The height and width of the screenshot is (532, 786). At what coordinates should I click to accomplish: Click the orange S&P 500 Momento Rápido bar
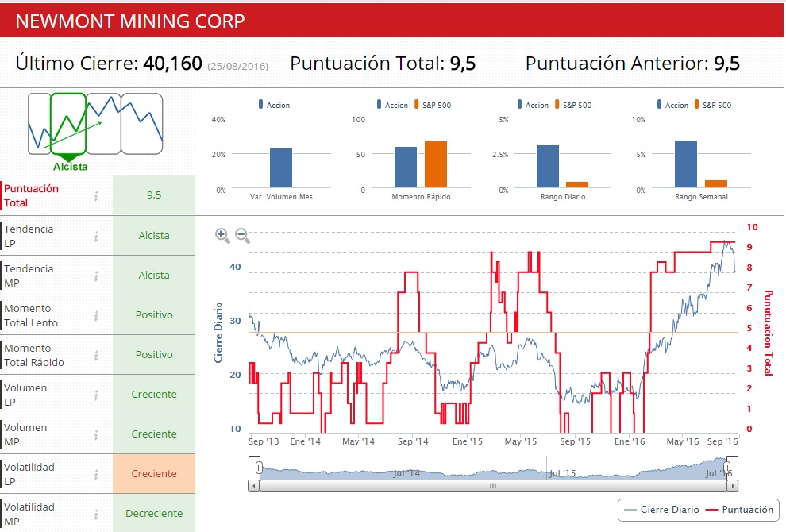(436, 164)
